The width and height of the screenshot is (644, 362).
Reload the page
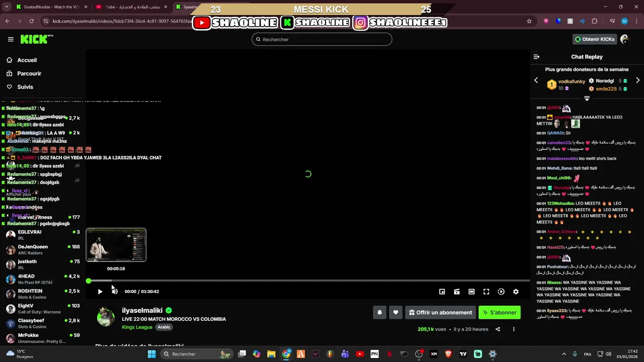(31, 21)
